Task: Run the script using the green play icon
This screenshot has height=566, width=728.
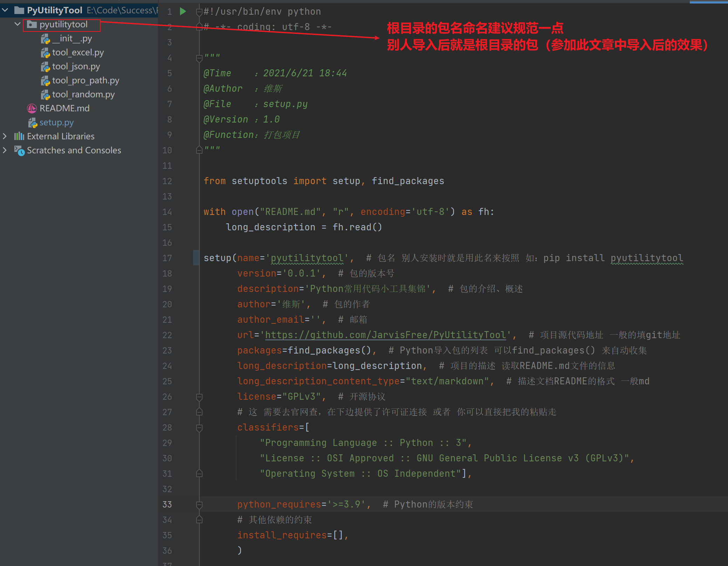Action: point(182,11)
